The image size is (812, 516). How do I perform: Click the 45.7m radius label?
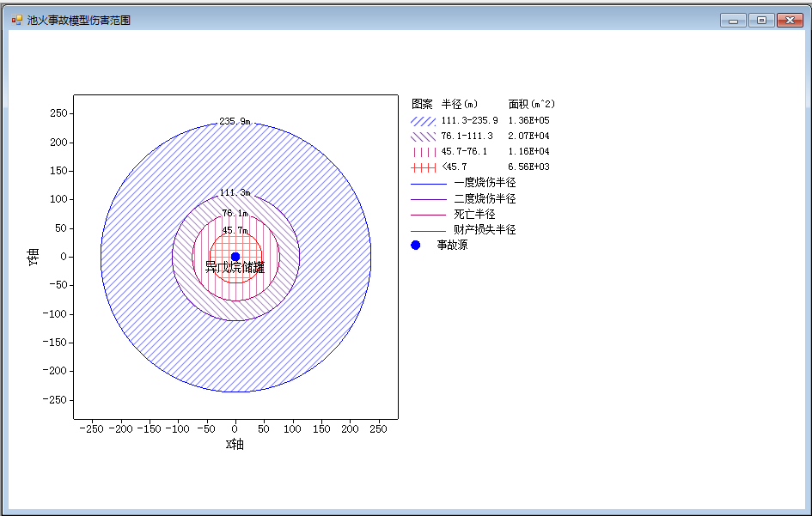tap(235, 230)
